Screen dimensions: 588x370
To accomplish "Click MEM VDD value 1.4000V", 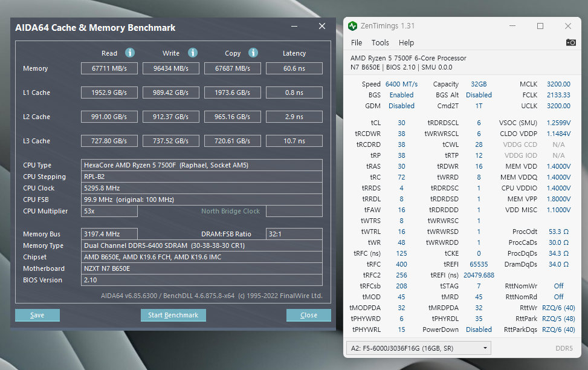I will (x=558, y=166).
